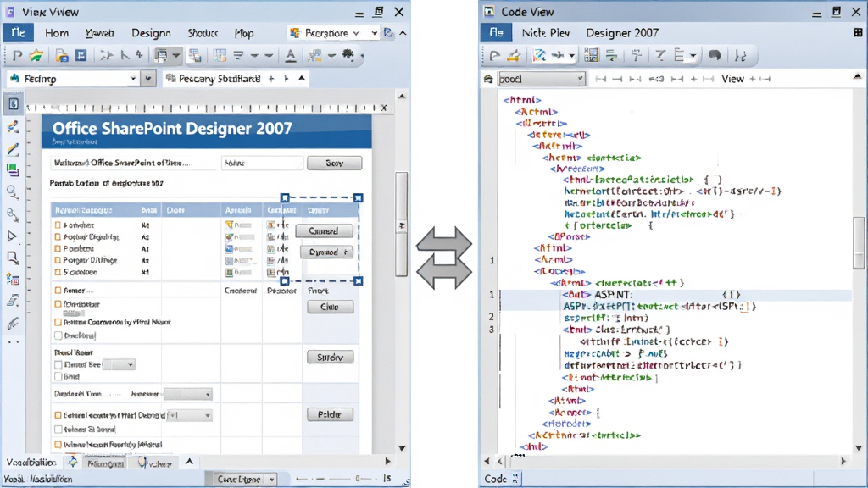Open the 'Fecinrp' combo box

click(x=73, y=79)
